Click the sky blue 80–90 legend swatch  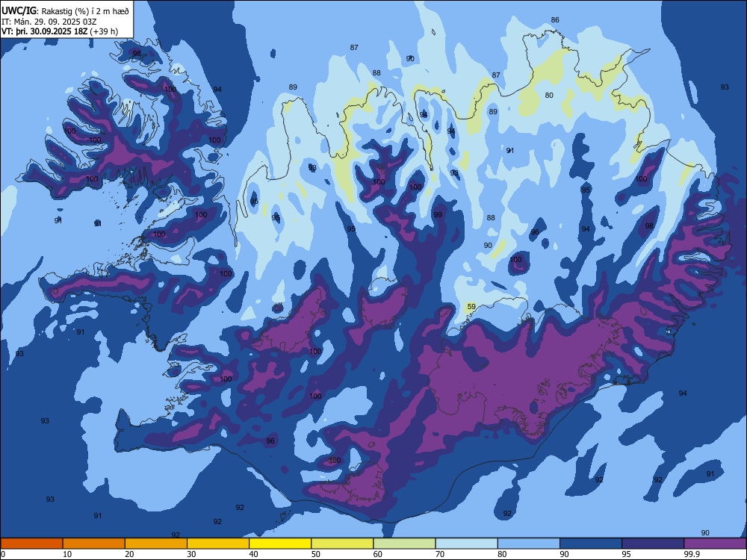pyautogui.click(x=529, y=544)
